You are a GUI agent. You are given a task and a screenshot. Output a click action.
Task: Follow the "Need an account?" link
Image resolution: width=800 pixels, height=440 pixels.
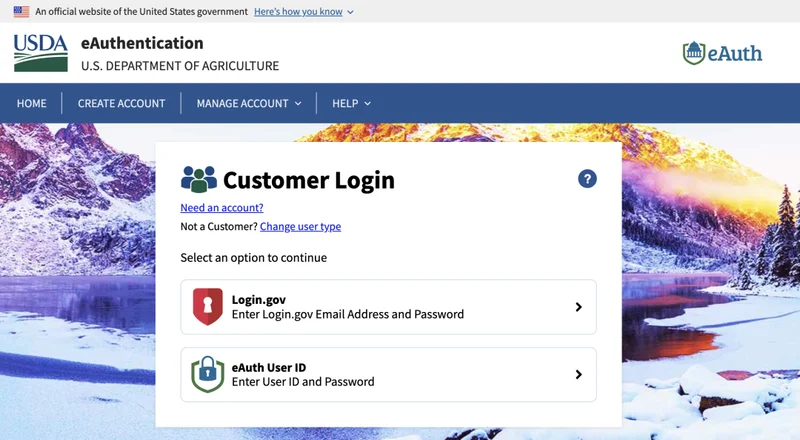222,208
